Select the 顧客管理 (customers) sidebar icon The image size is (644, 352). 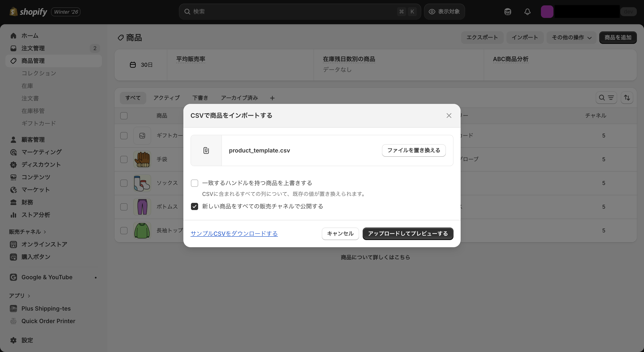coord(13,140)
